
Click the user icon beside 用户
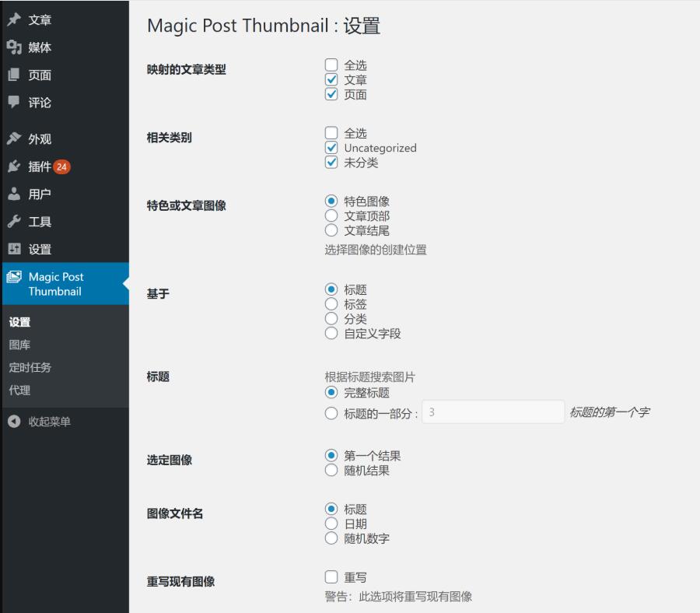pos(14,194)
